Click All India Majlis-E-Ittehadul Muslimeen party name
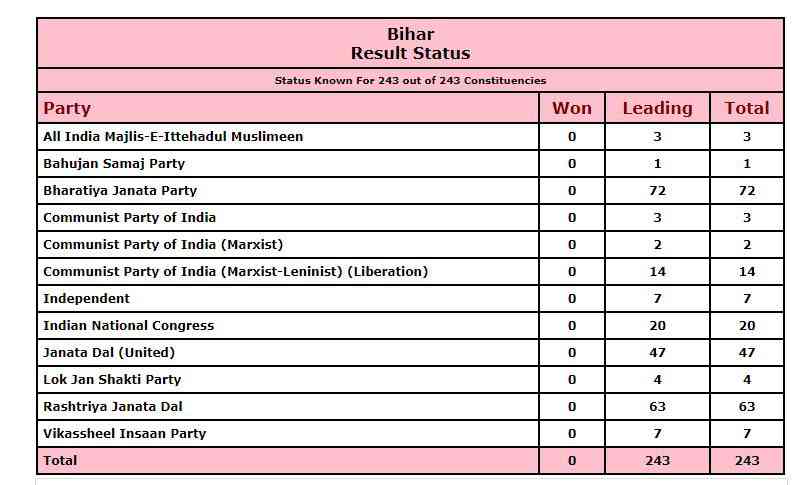 coord(173,136)
